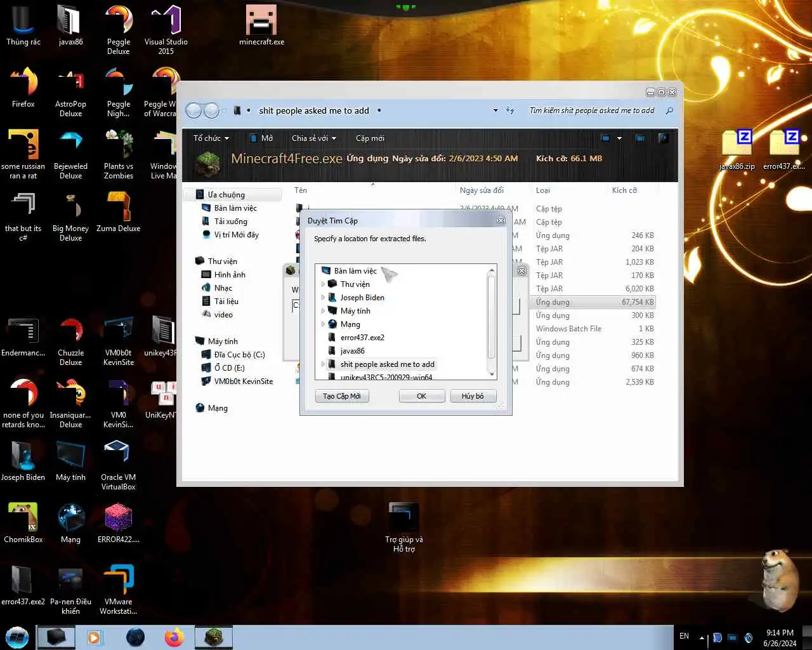
Task: Open VMware Workstation desktop shortcut
Action: click(x=119, y=590)
